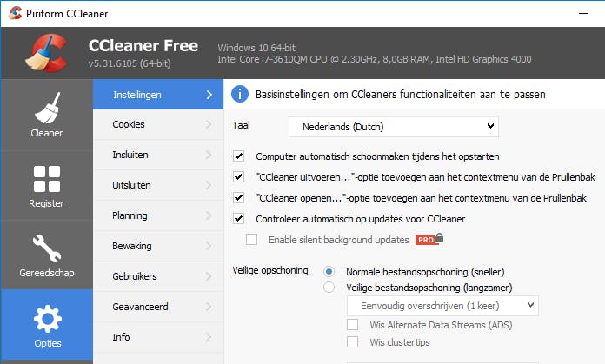The image size is (605, 364).
Task: Check Wis Alternate Data Streams
Action: [352, 325]
